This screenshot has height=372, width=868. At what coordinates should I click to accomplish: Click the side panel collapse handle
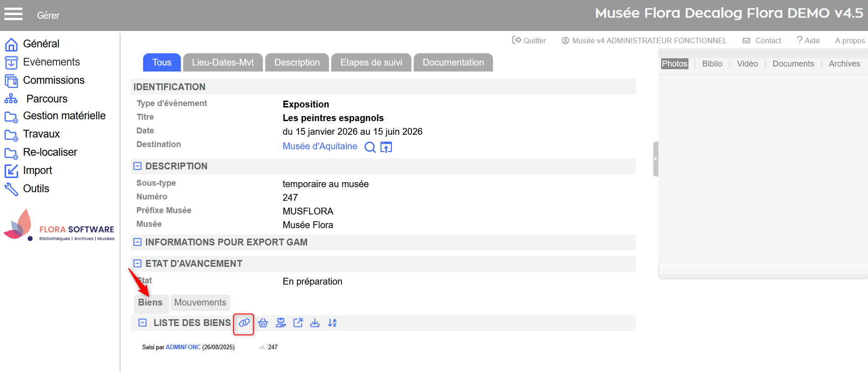click(x=656, y=159)
